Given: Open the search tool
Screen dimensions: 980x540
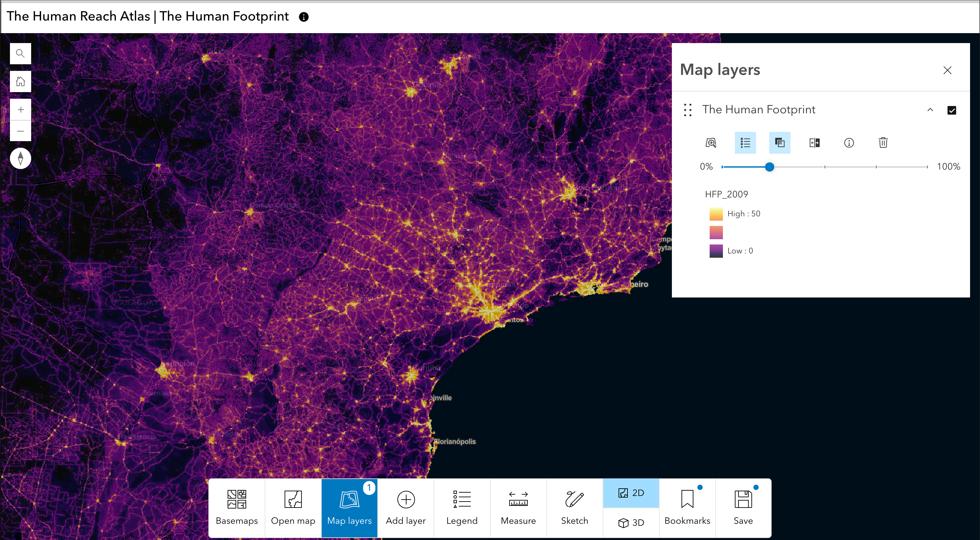Looking at the screenshot, I should point(20,53).
